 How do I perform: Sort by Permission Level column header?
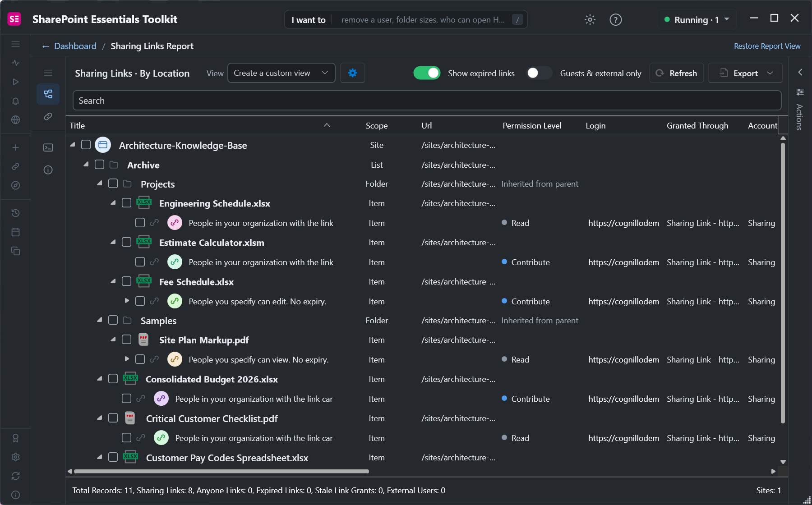(x=532, y=125)
